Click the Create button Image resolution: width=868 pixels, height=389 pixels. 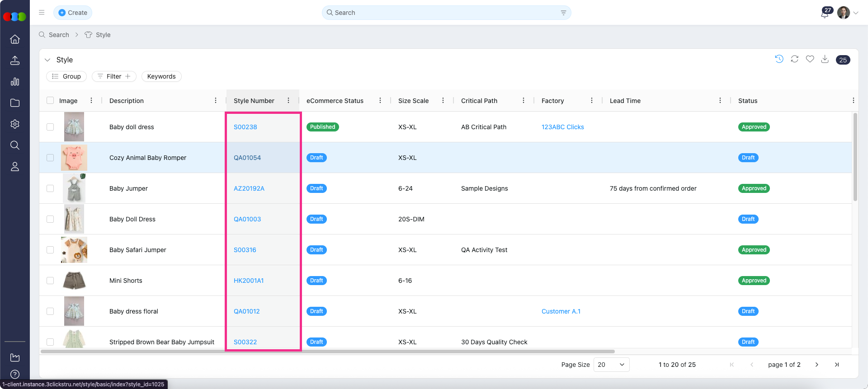pyautogui.click(x=73, y=13)
